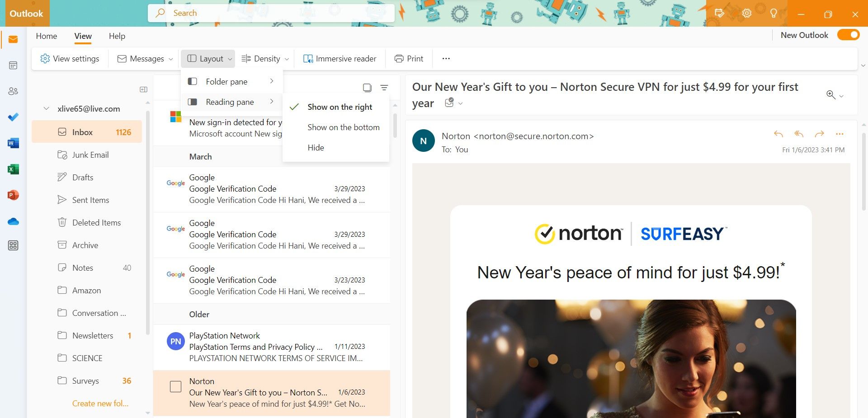Open Settings gear in title bar

(x=747, y=13)
